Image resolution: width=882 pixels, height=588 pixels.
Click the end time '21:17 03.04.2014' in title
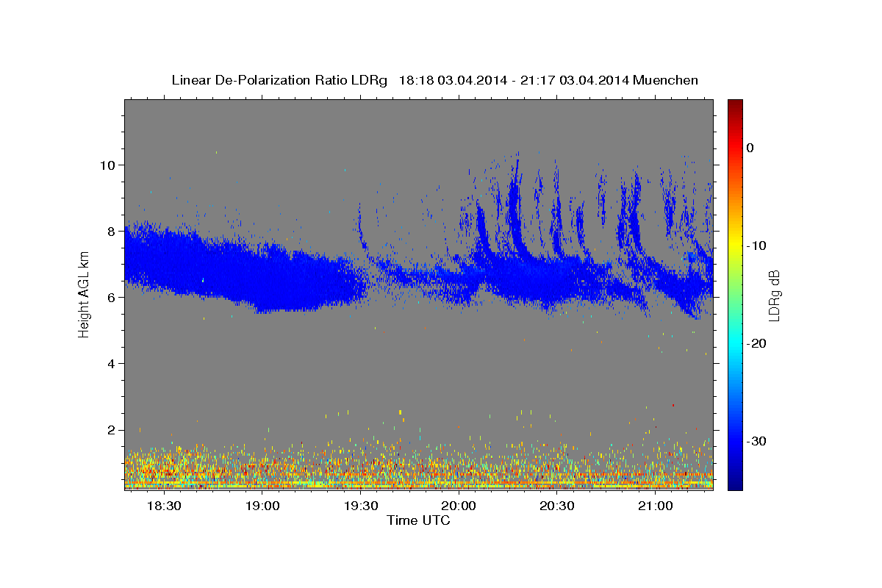573,80
